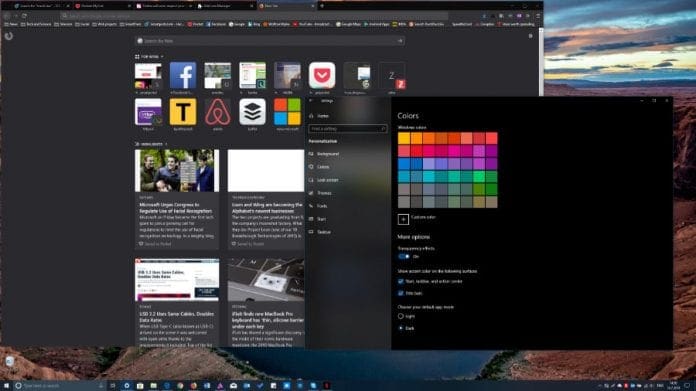The image size is (696, 391).
Task: Open the Buffer top site tile
Action: (x=252, y=112)
